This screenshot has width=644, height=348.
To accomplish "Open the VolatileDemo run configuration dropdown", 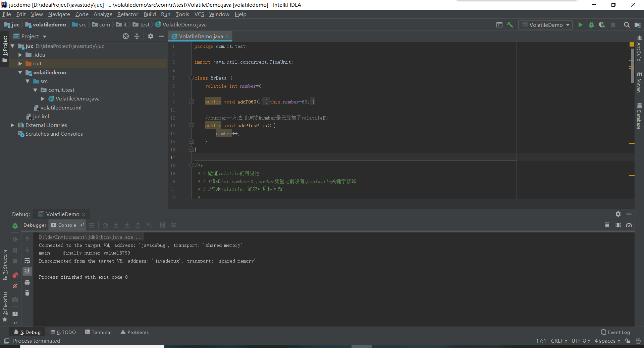I will point(545,25).
